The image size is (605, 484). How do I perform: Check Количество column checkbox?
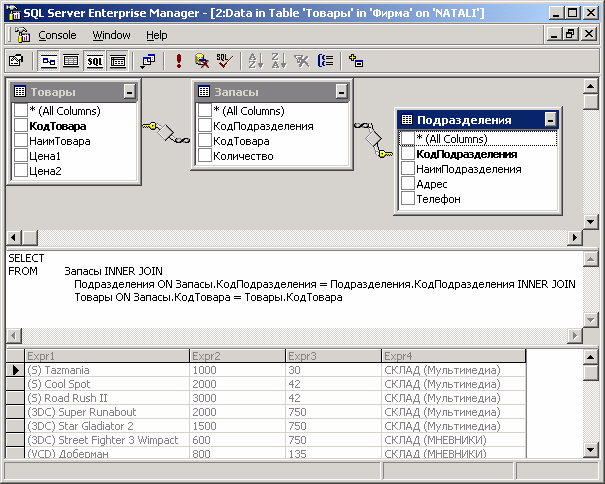coord(204,156)
